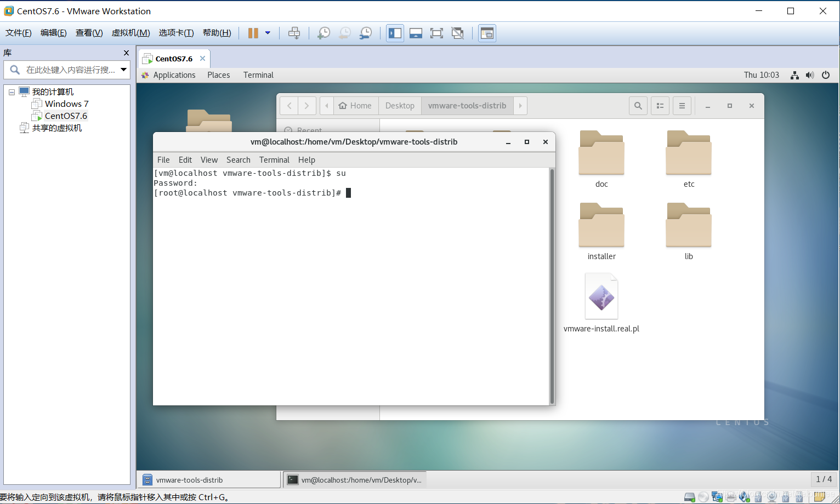
Task: Toggle the thumbnail bar view button
Action: pos(416,33)
